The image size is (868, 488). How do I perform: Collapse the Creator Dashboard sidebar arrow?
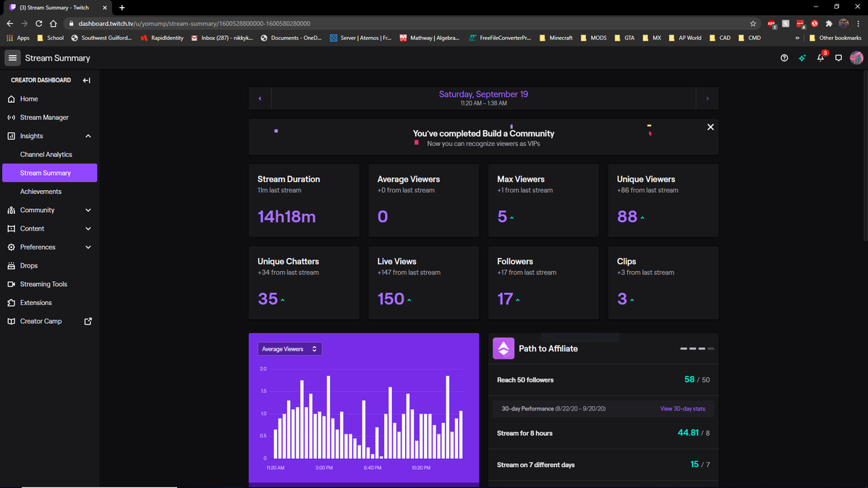click(x=86, y=80)
